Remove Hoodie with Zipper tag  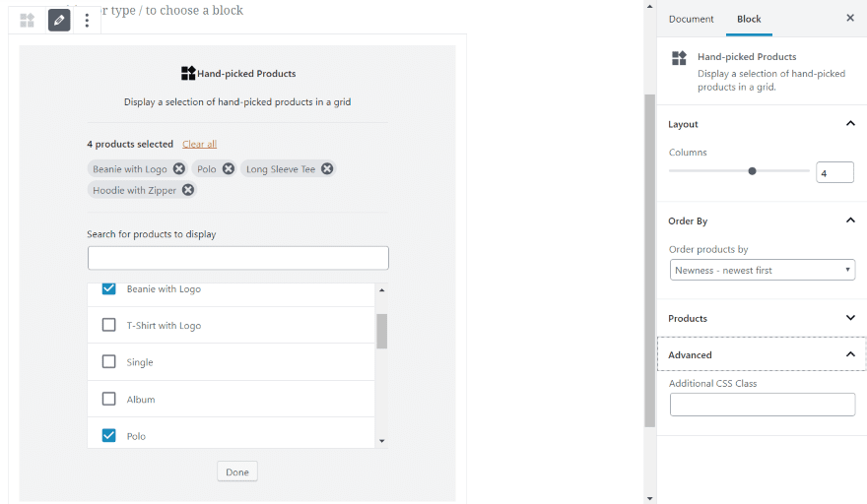point(188,190)
